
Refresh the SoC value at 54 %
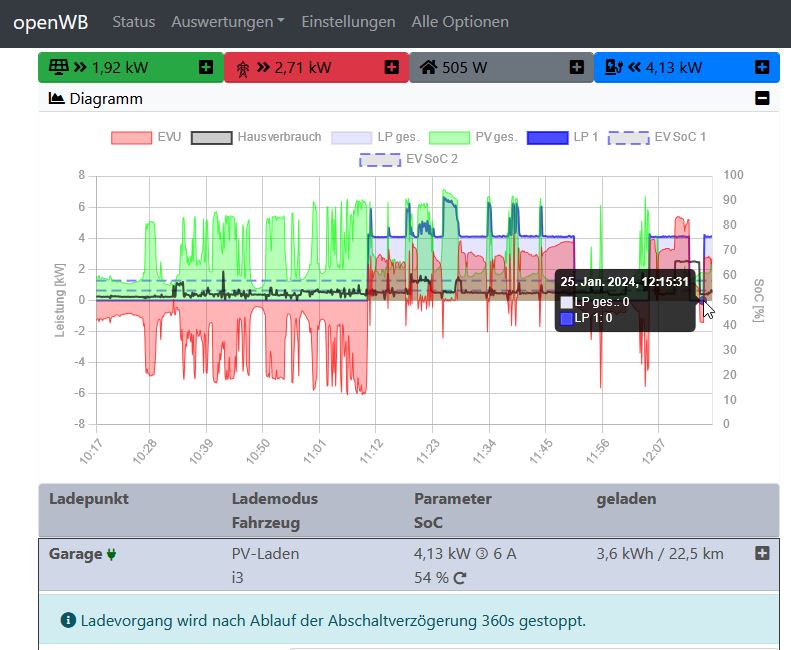click(x=459, y=578)
